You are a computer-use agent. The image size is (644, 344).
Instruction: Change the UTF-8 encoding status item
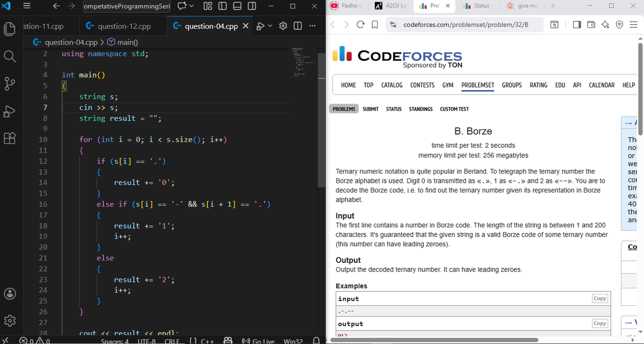tap(147, 341)
